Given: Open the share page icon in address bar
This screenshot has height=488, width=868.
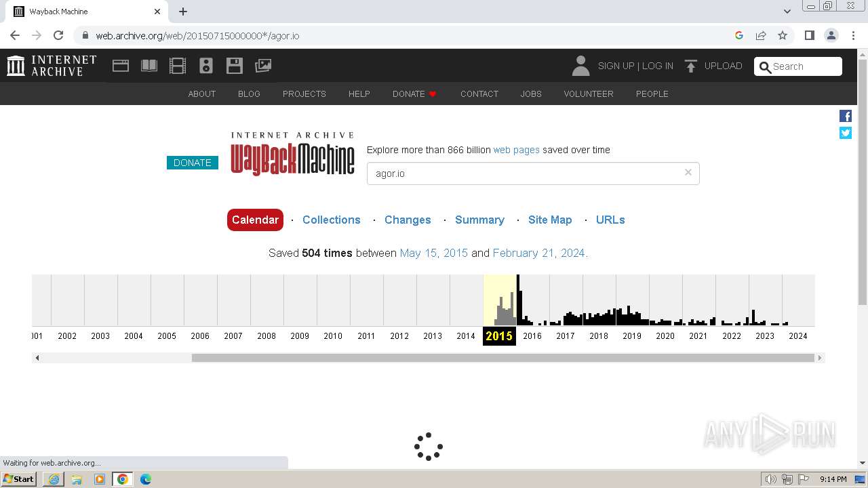Looking at the screenshot, I should 761,35.
